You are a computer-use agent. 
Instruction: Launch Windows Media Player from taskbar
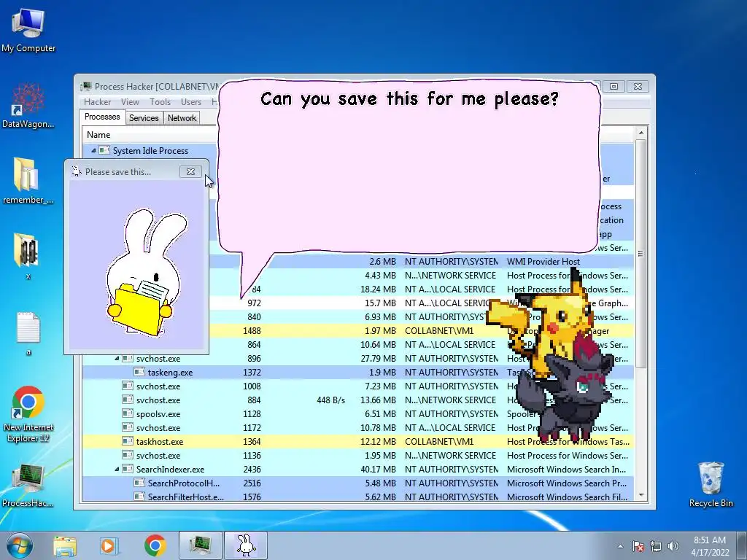109,545
